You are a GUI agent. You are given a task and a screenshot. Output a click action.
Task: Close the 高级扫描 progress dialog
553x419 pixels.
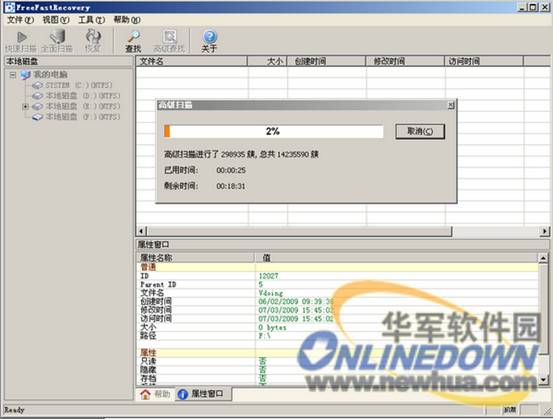coord(451,105)
